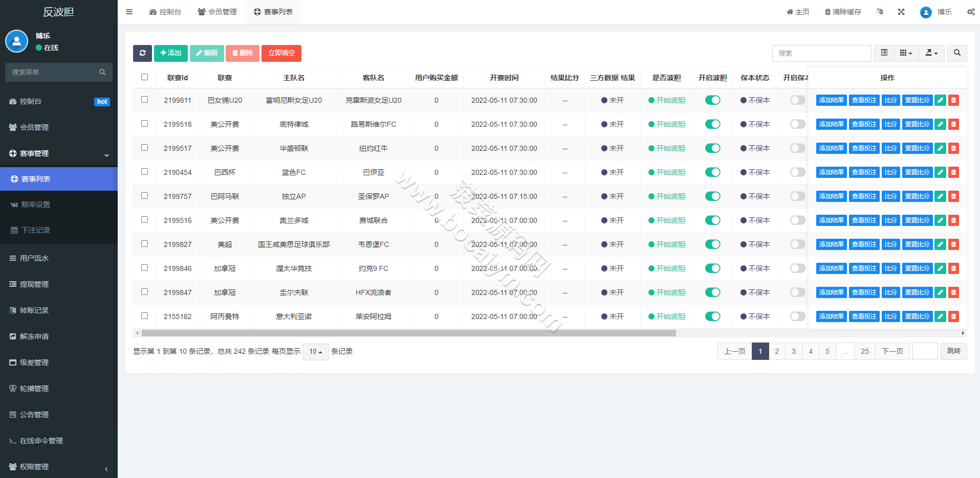Toggle 开启波胆 switch for row 2199757
The image size is (980, 478).
[x=712, y=196]
